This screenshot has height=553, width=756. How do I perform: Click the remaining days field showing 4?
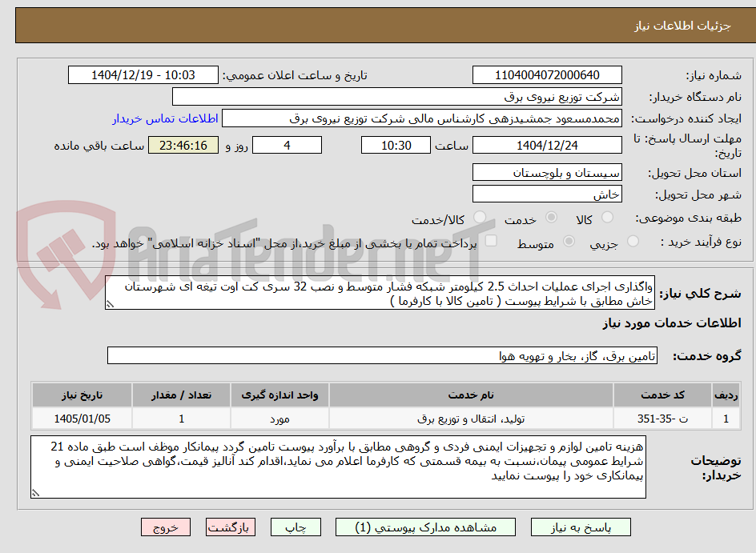tap(287, 145)
